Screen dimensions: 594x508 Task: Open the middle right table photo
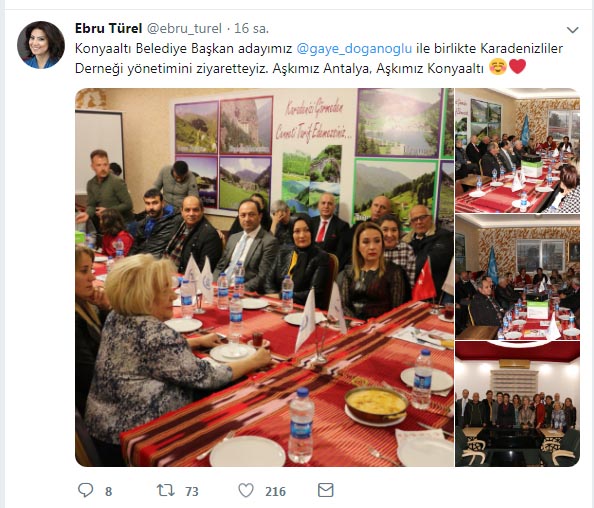[517, 277]
